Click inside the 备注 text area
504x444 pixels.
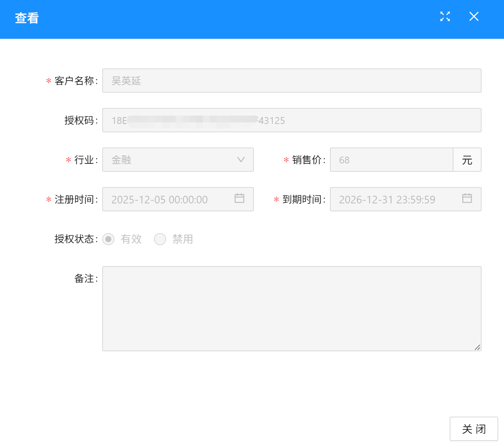point(292,308)
